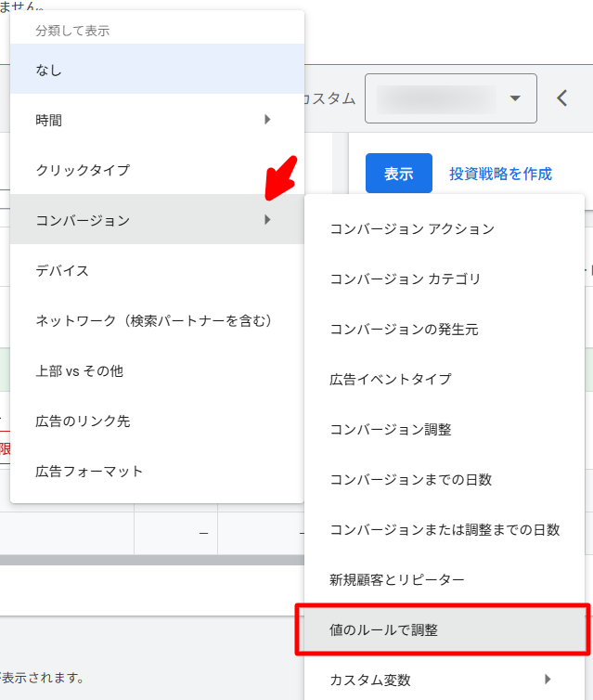Open the custom date range dropdown

click(x=451, y=98)
